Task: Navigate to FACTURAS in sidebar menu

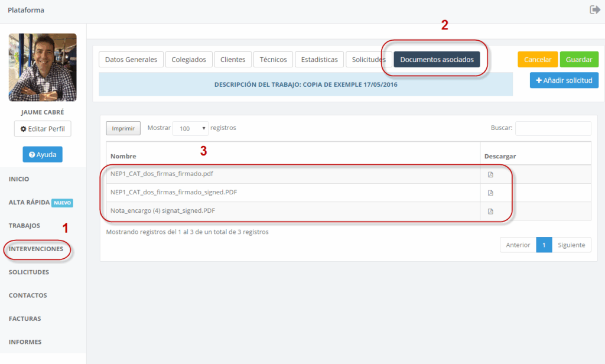Action: pyautogui.click(x=25, y=318)
